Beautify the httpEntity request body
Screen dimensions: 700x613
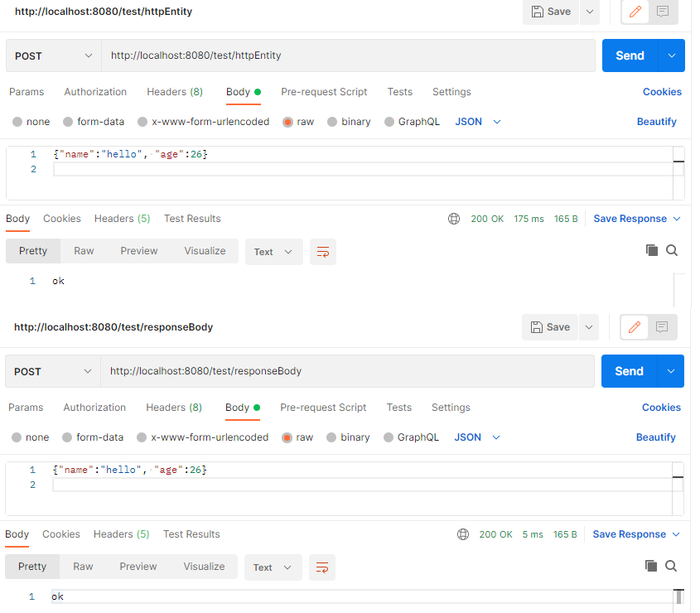656,122
